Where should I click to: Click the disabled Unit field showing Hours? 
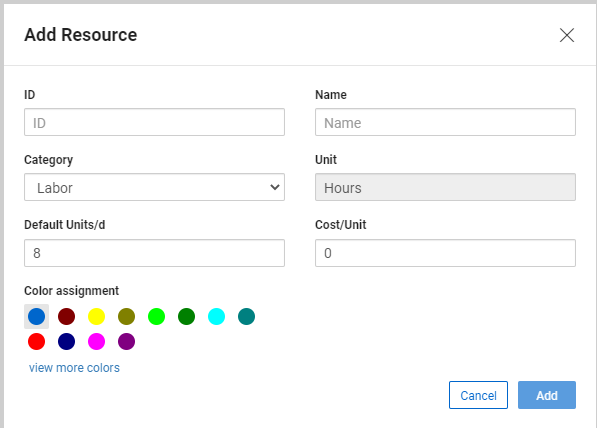pos(445,187)
